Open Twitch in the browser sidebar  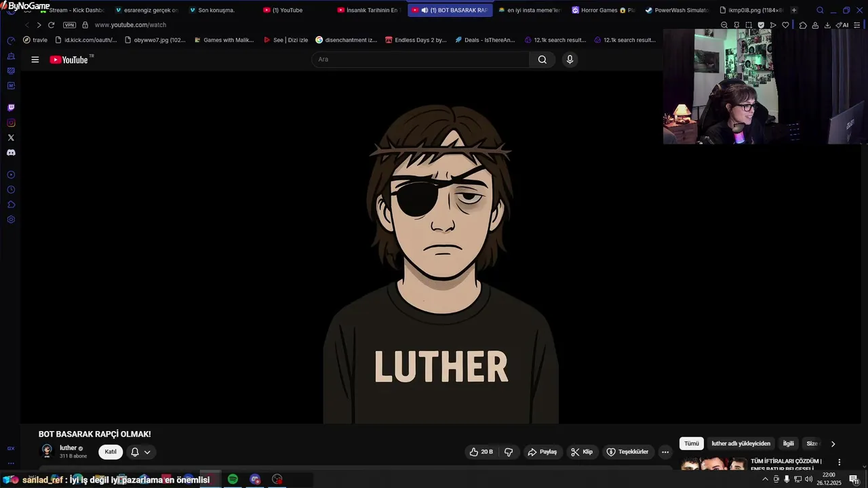(11, 108)
